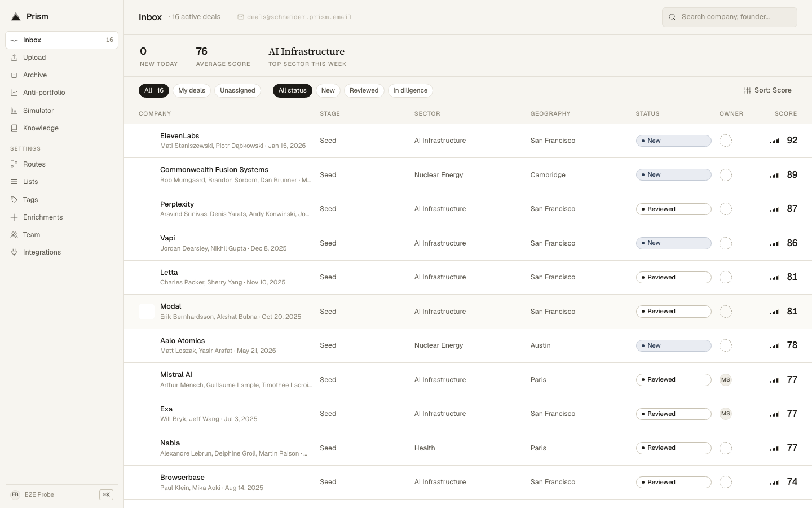The width and height of the screenshot is (812, 508).
Task: Click the Geography column header
Action: (x=550, y=114)
